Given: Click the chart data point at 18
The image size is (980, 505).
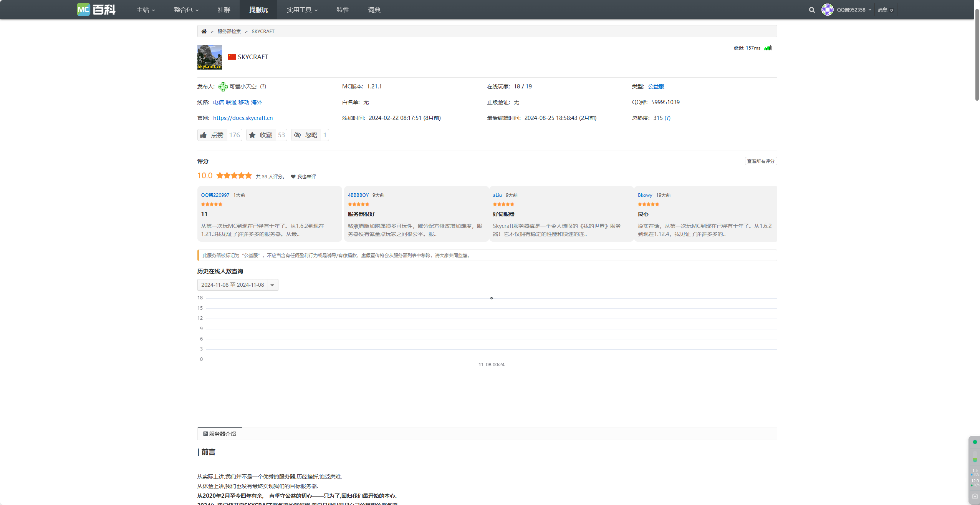Looking at the screenshot, I should tap(492, 298).
